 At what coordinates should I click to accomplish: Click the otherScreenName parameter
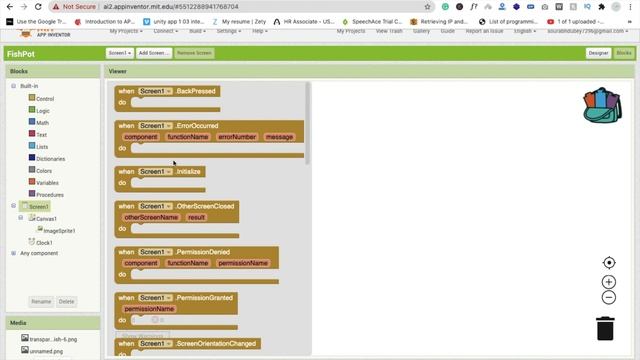pyautogui.click(x=151, y=218)
